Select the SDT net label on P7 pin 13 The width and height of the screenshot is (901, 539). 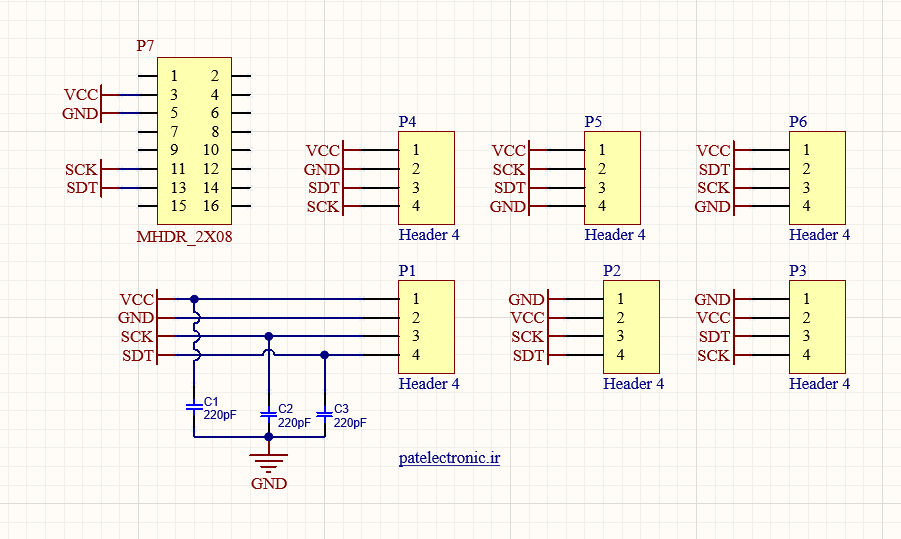pyautogui.click(x=82, y=188)
